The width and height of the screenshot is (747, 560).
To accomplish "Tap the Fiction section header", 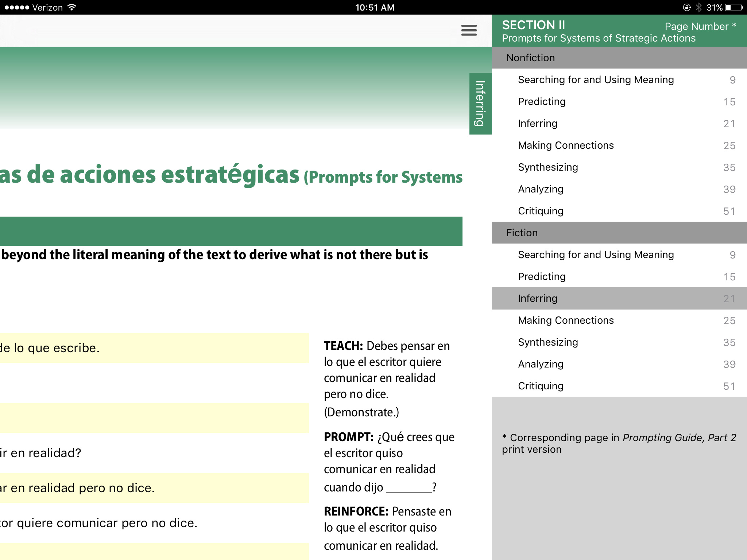I will click(522, 233).
